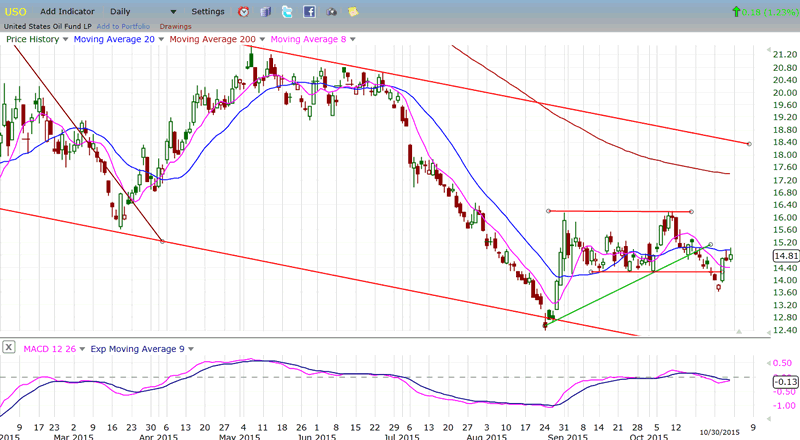800x440 pixels.
Task: Click the Drawings link
Action: 175,25
